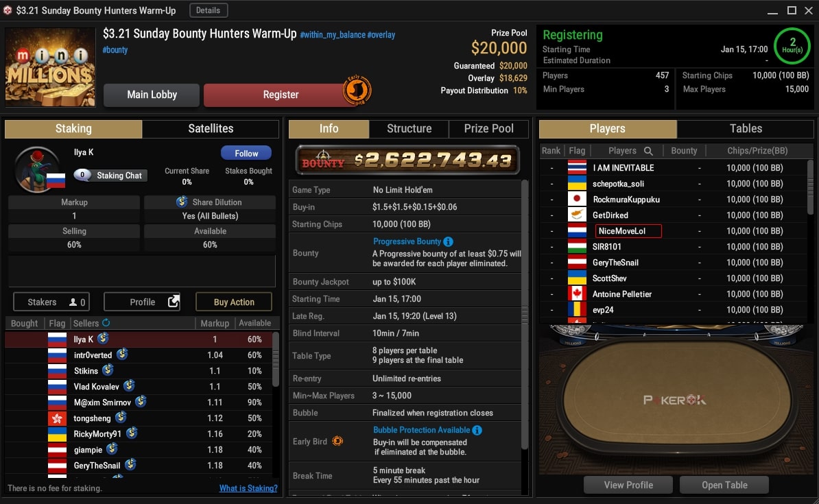Click the Mini Millions tournament thumbnail
The width and height of the screenshot is (819, 504).
(x=50, y=67)
